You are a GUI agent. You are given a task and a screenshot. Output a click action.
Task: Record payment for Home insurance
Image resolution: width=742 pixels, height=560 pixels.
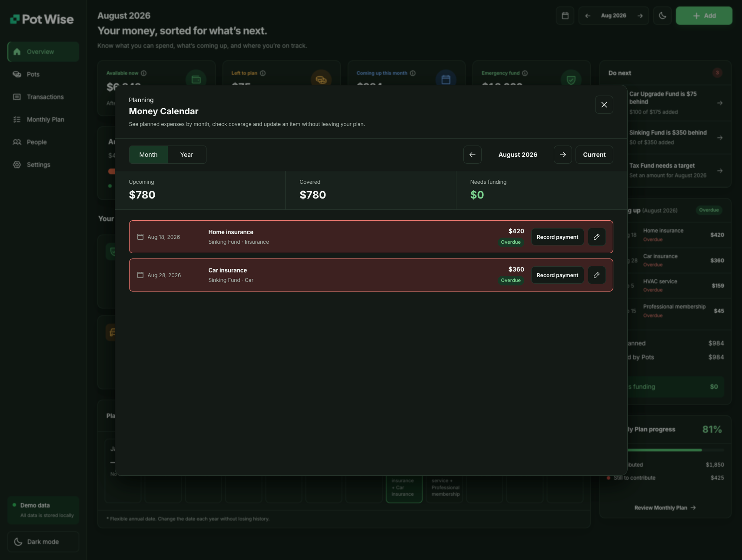(x=557, y=237)
